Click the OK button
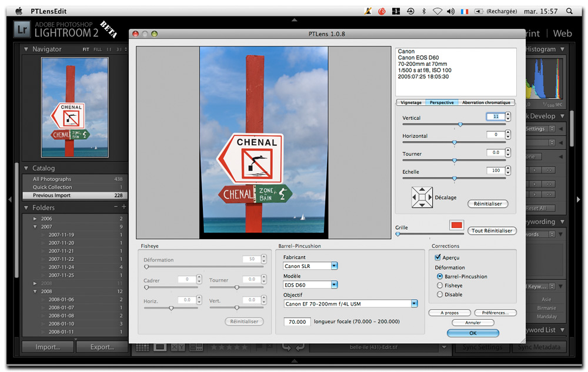This screenshot has width=588, height=372. coord(473,333)
